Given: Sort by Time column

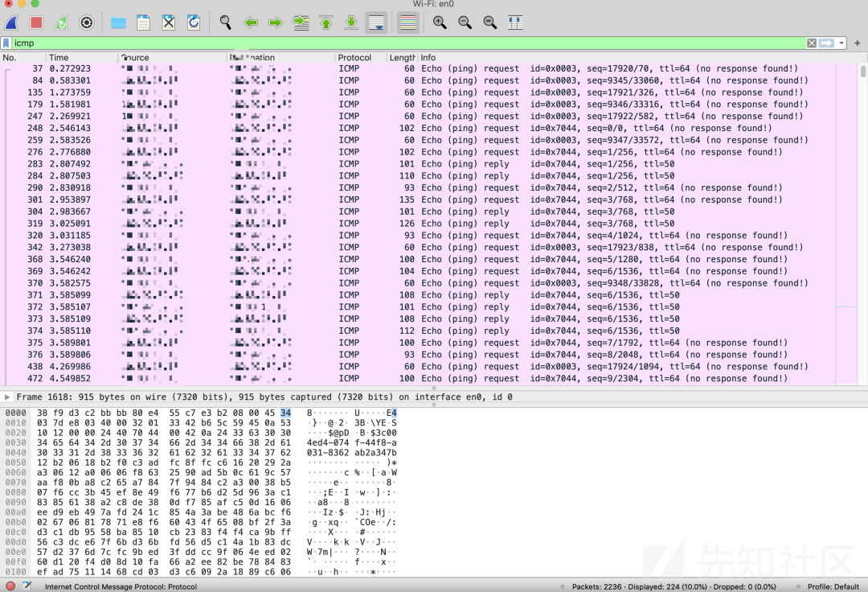Looking at the screenshot, I should pos(82,58).
